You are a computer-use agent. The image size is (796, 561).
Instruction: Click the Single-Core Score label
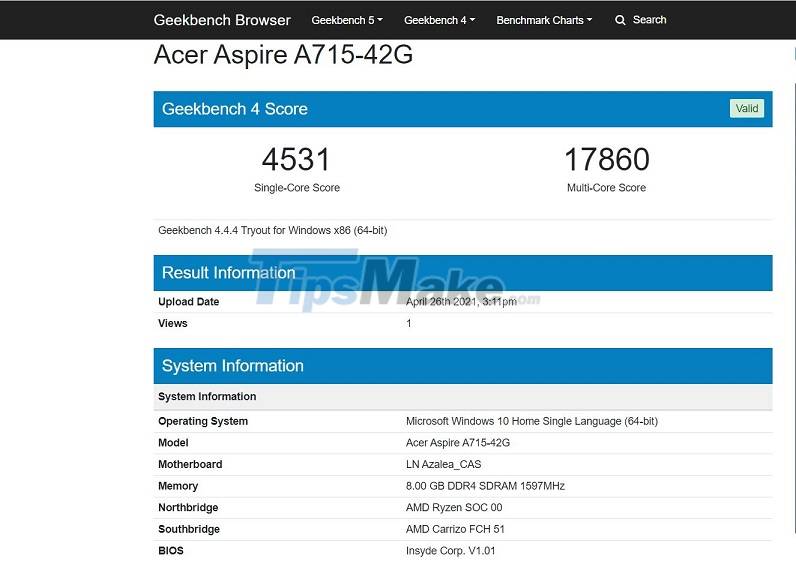pos(296,187)
